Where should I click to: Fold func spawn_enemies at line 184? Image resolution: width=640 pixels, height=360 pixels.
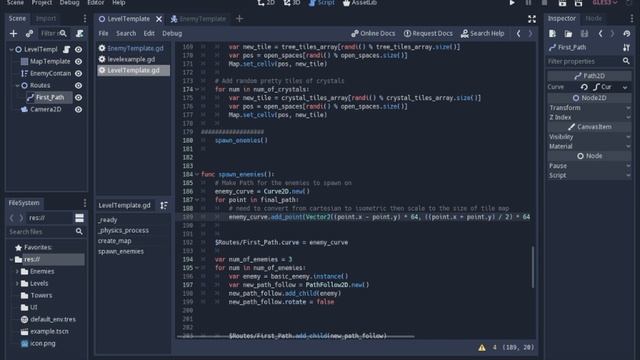[197, 174]
